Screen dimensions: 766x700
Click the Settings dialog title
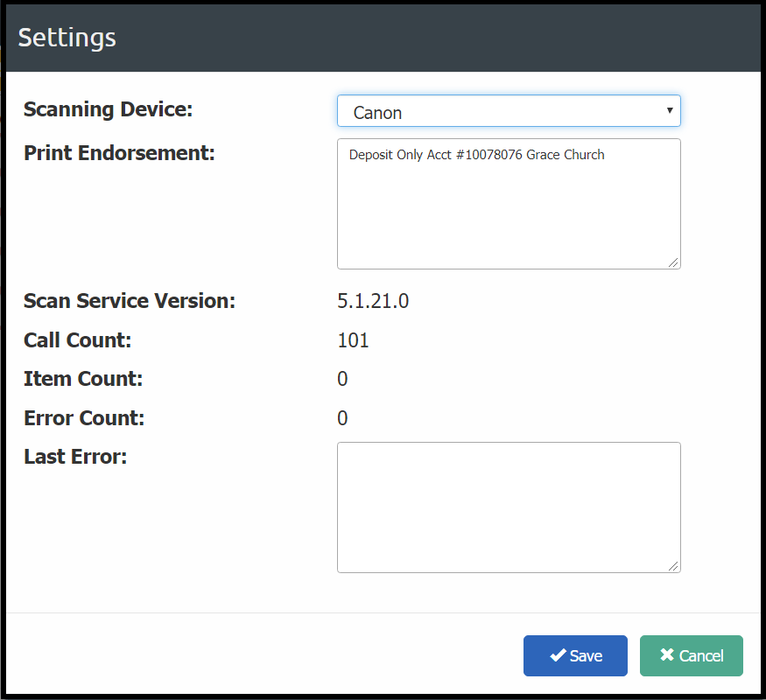click(67, 38)
